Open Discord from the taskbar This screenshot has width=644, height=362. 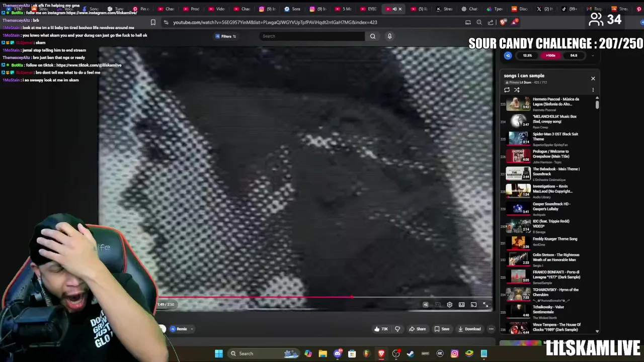tap(338, 353)
